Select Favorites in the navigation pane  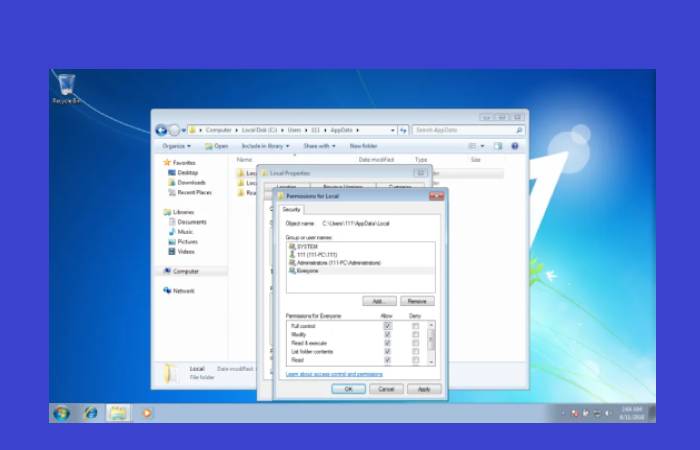point(179,162)
